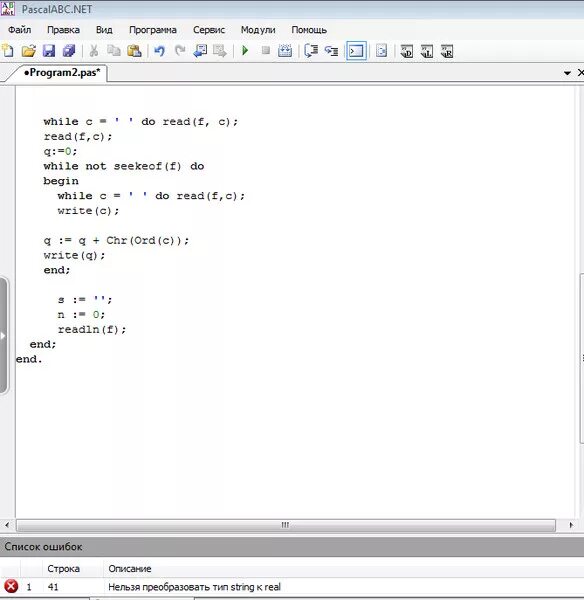Click the Список ошибок panel title
Image resolution: width=584 pixels, height=600 pixels.
44,546
